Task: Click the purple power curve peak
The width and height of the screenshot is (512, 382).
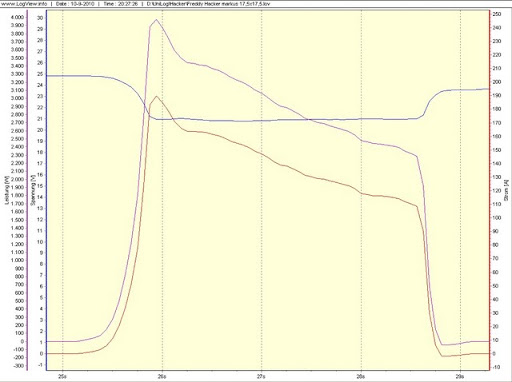Action: click(x=156, y=20)
